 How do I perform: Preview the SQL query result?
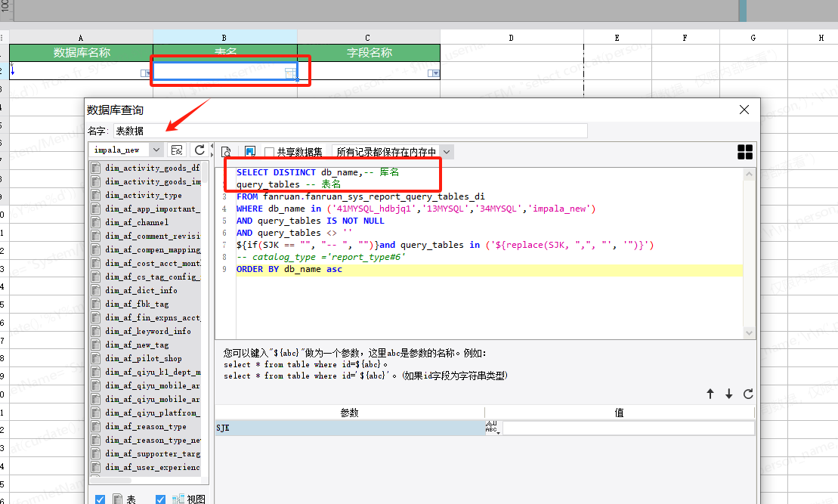coord(226,152)
